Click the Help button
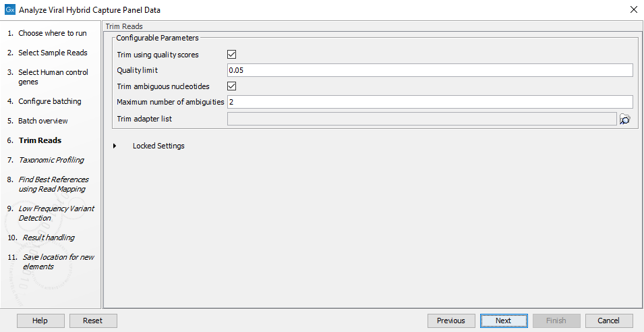Viewport: 644px width, 332px height. click(40, 321)
